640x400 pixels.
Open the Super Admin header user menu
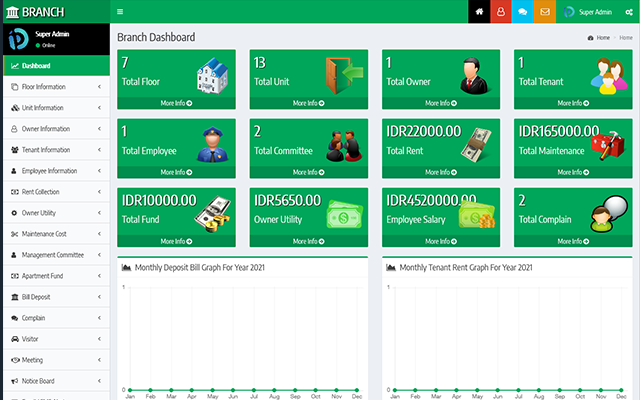point(588,12)
